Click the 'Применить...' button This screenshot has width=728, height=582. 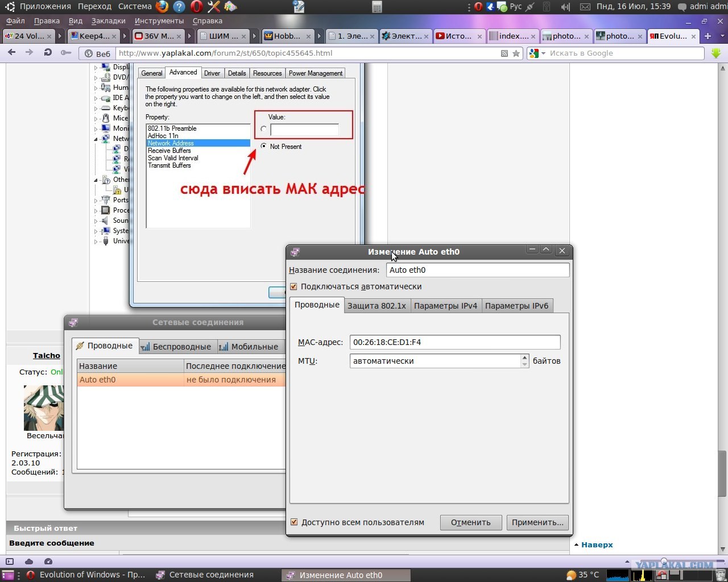[537, 522]
